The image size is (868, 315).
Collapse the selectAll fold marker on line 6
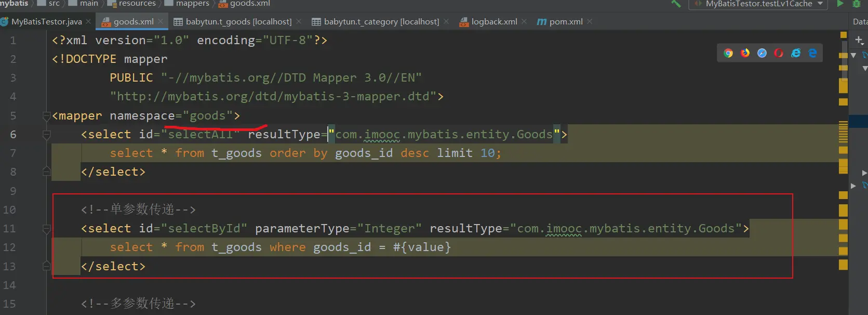46,135
